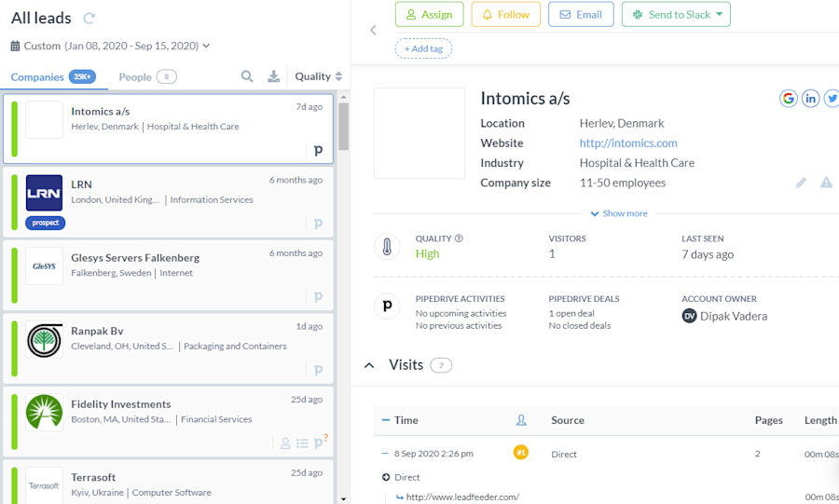The image size is (839, 504).
Task: Change sorting via Quality dropdown
Action: (319, 76)
